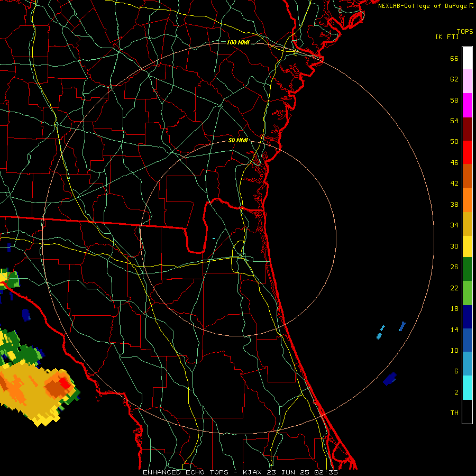Click the yellow 30 kft legend swatch

(467, 246)
